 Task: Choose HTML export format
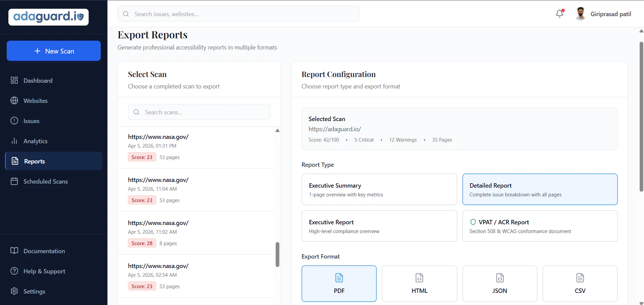[x=419, y=284]
